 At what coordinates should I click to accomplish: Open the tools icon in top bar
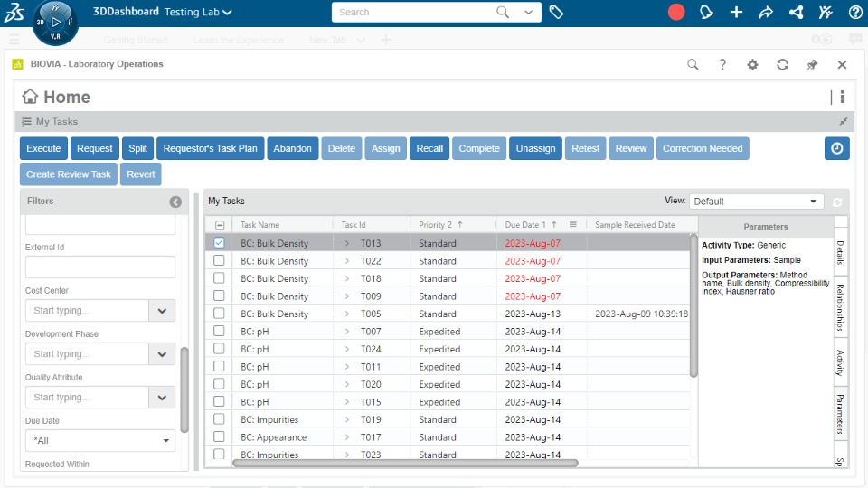pos(826,12)
